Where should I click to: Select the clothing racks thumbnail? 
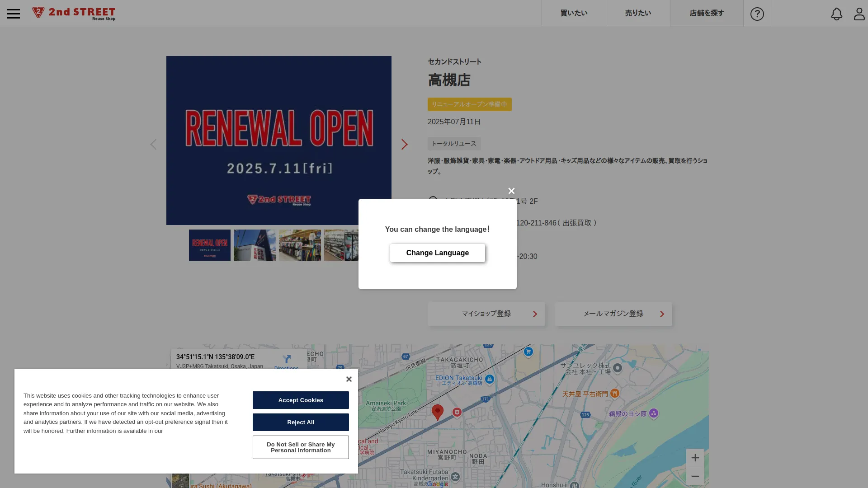pos(300,245)
